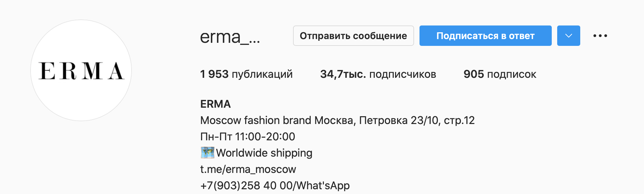Click the Петровка 23/10, стр.12 address
This screenshot has width=644, height=194.
(x=416, y=120)
